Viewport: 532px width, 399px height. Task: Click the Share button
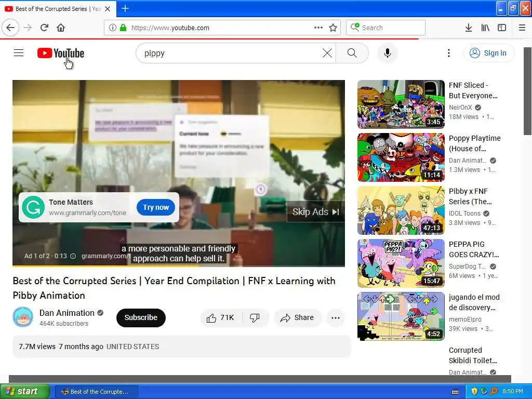[x=297, y=318]
